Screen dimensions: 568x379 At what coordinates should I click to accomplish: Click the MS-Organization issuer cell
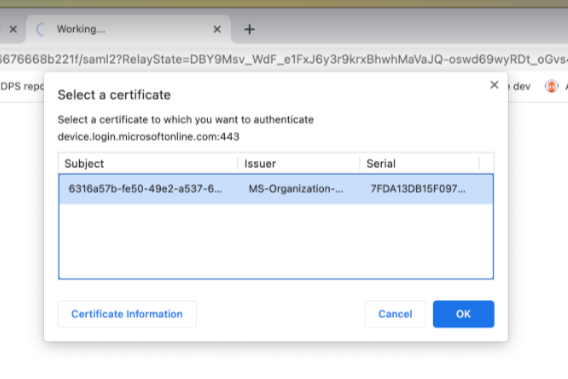point(296,189)
